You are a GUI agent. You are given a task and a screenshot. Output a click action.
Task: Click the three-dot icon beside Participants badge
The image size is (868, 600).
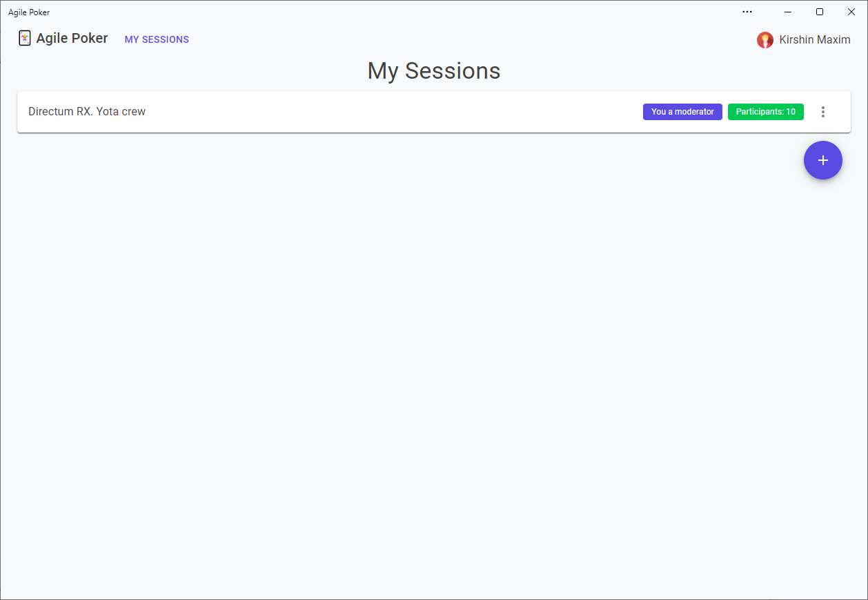[822, 111]
